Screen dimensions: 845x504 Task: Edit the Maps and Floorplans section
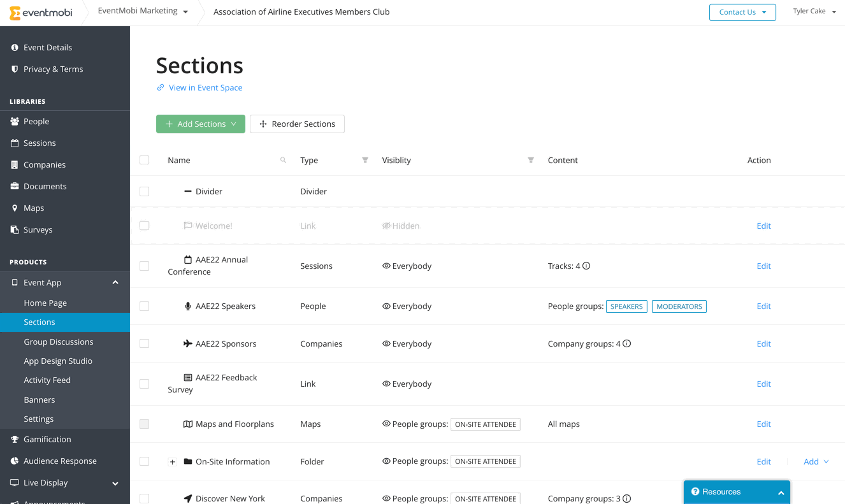pyautogui.click(x=763, y=424)
